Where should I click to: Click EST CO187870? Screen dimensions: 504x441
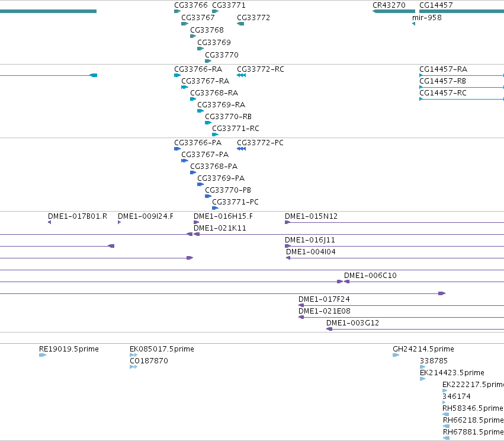[149, 361]
